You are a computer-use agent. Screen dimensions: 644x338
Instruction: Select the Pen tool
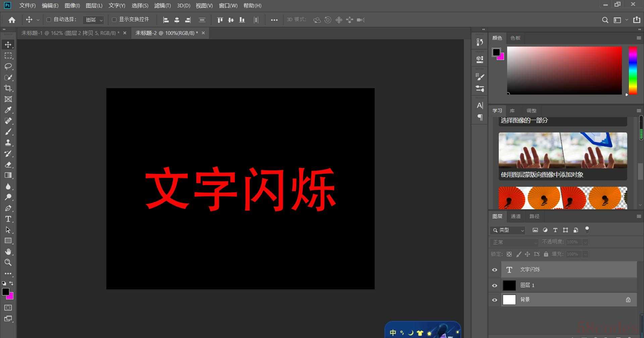[8, 208]
